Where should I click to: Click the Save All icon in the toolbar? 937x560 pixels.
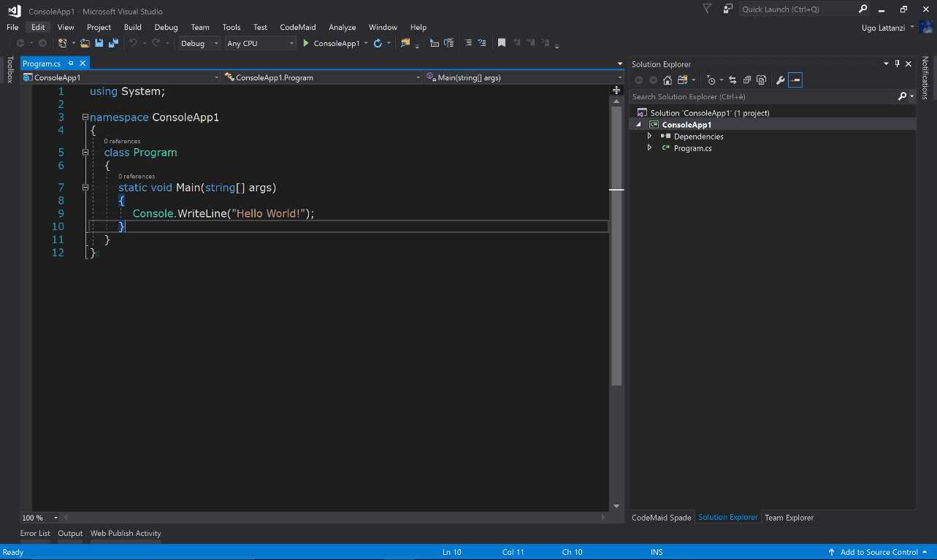113,43
